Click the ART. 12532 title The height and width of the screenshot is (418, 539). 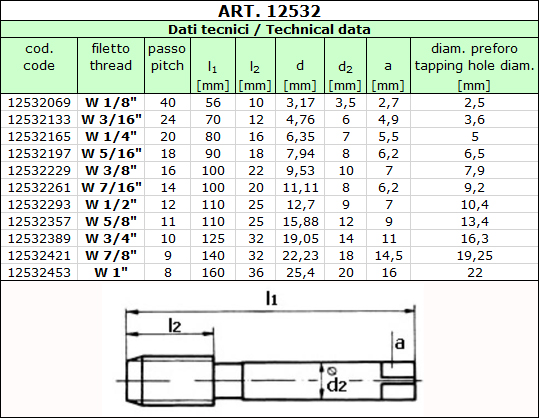[x=269, y=11]
